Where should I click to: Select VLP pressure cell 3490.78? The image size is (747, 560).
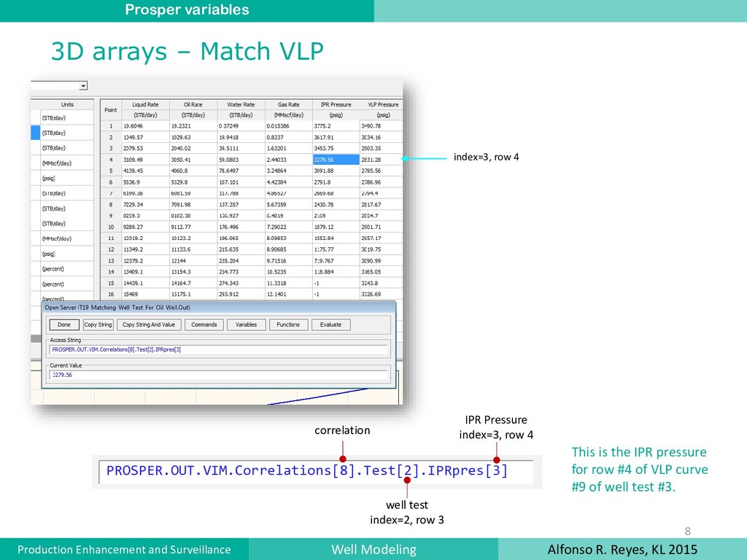pos(382,126)
